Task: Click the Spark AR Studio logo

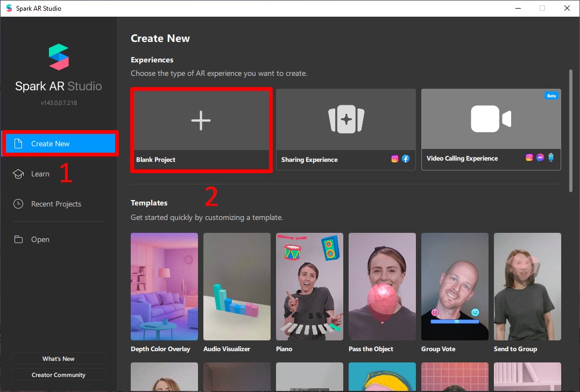Action: pos(59,57)
